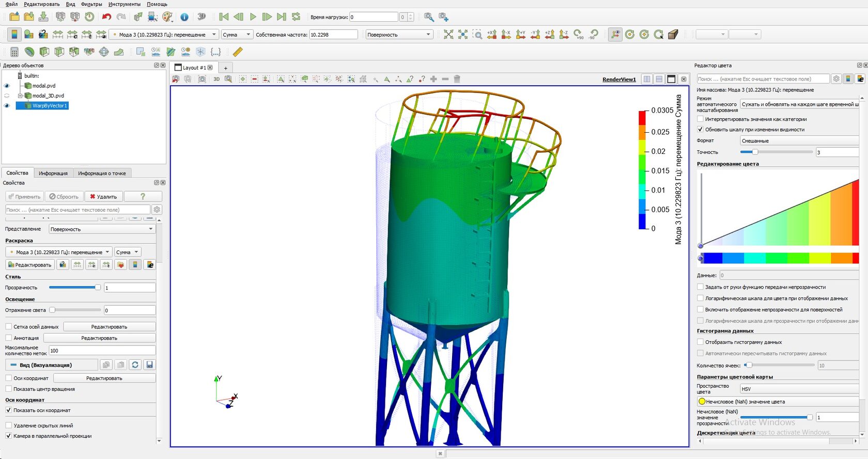
Task: Open the 'Представление' dropdown in Properties
Action: coord(102,229)
